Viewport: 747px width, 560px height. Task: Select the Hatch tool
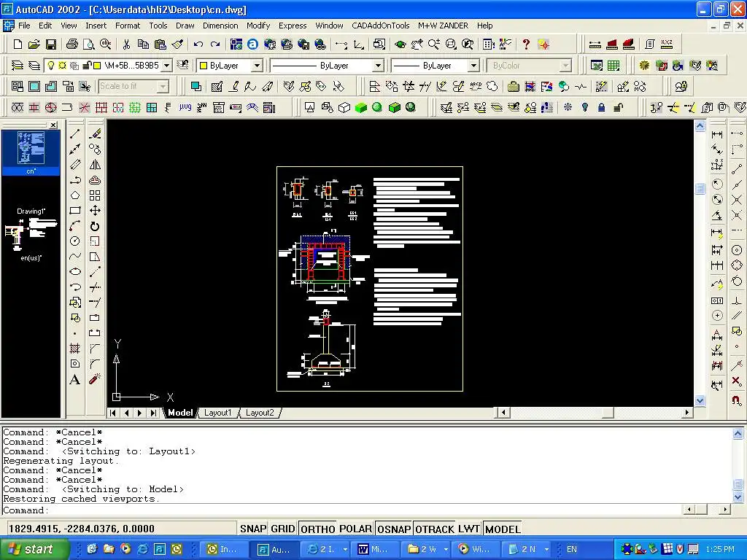[75, 348]
